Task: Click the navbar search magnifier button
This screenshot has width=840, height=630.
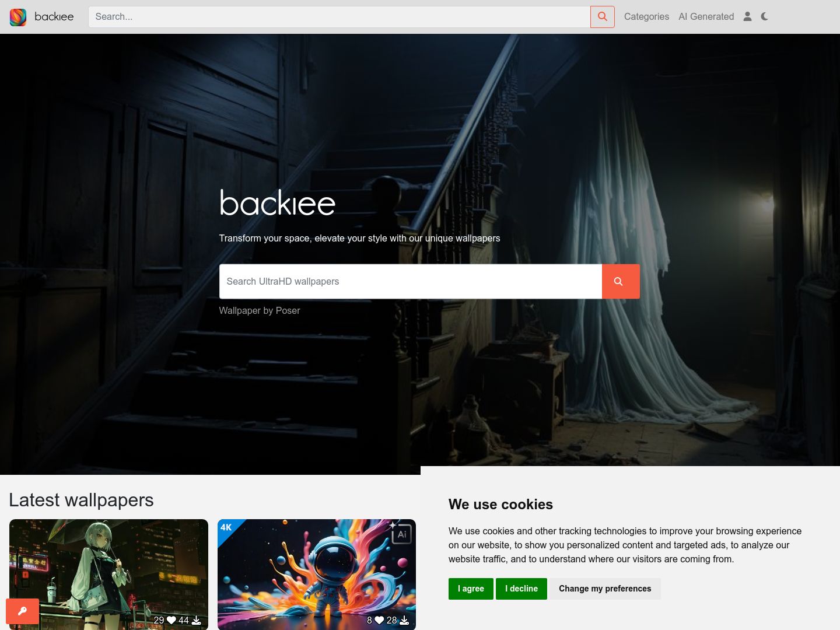Action: coord(603,17)
